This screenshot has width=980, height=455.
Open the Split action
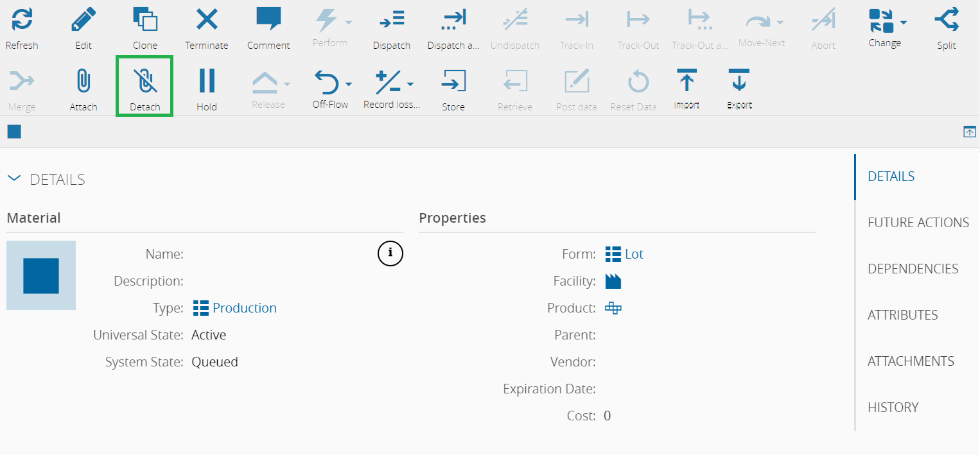pyautogui.click(x=947, y=20)
